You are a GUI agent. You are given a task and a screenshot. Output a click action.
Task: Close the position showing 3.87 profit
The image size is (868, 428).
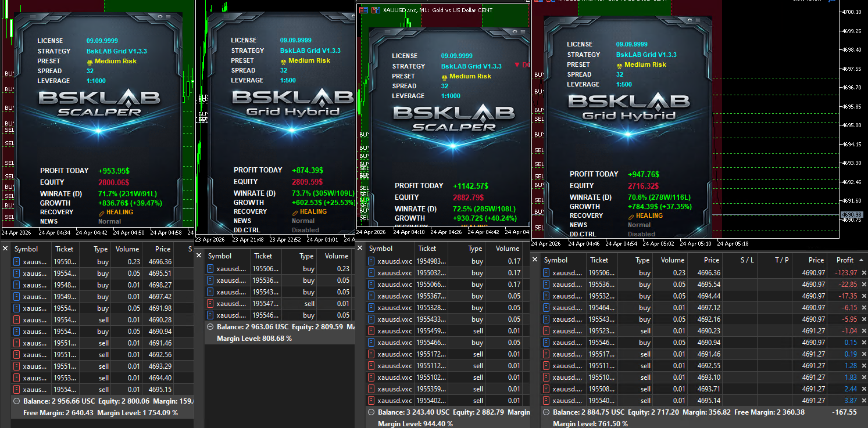pyautogui.click(x=863, y=401)
